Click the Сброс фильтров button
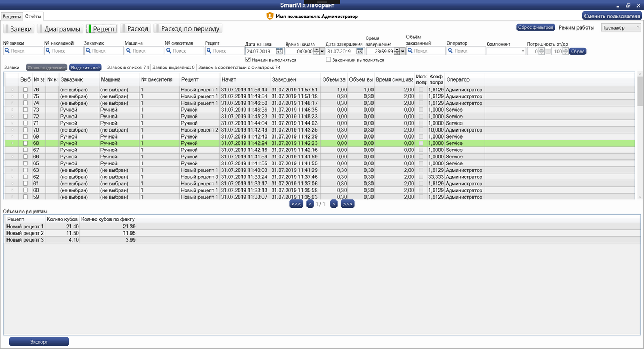The width and height of the screenshot is (644, 349). pyautogui.click(x=536, y=27)
